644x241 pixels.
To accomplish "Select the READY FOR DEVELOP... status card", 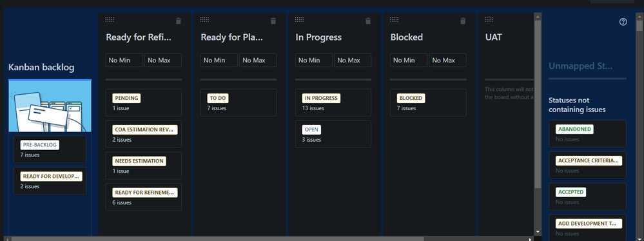I will tap(50, 180).
